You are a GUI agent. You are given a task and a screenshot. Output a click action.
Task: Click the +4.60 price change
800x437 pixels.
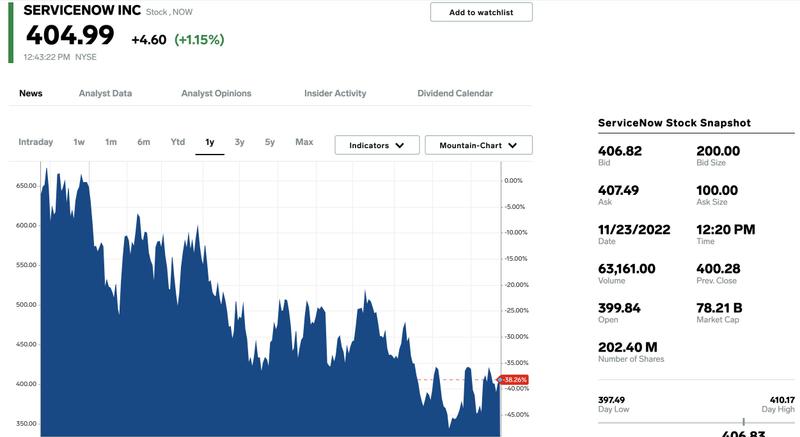click(x=149, y=40)
